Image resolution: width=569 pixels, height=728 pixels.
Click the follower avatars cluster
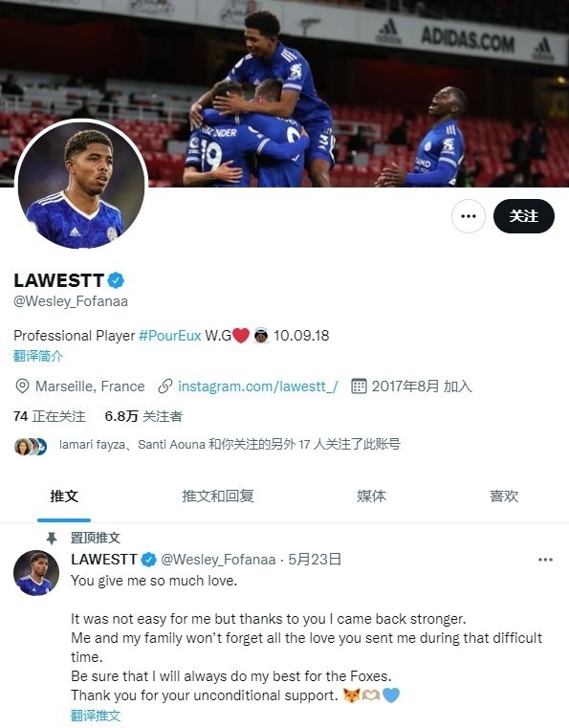coord(31,446)
